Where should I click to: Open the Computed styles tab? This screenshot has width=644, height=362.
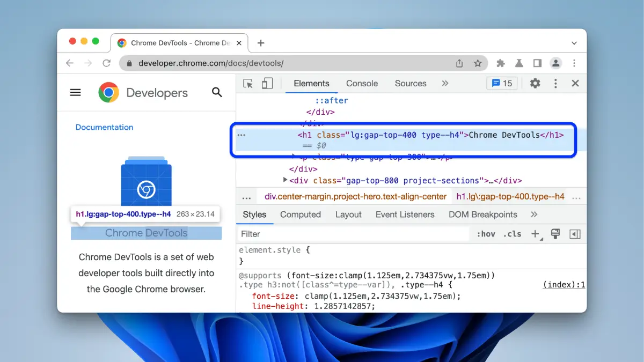[300, 215]
